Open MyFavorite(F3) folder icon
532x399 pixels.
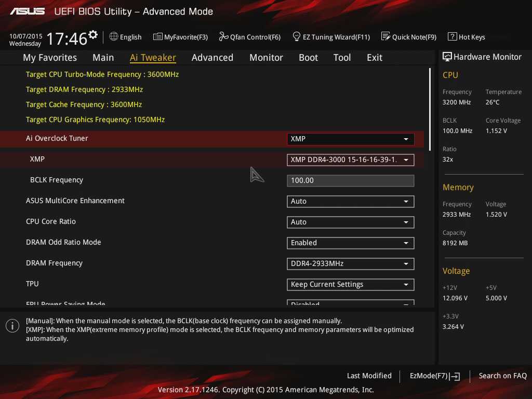(158, 36)
